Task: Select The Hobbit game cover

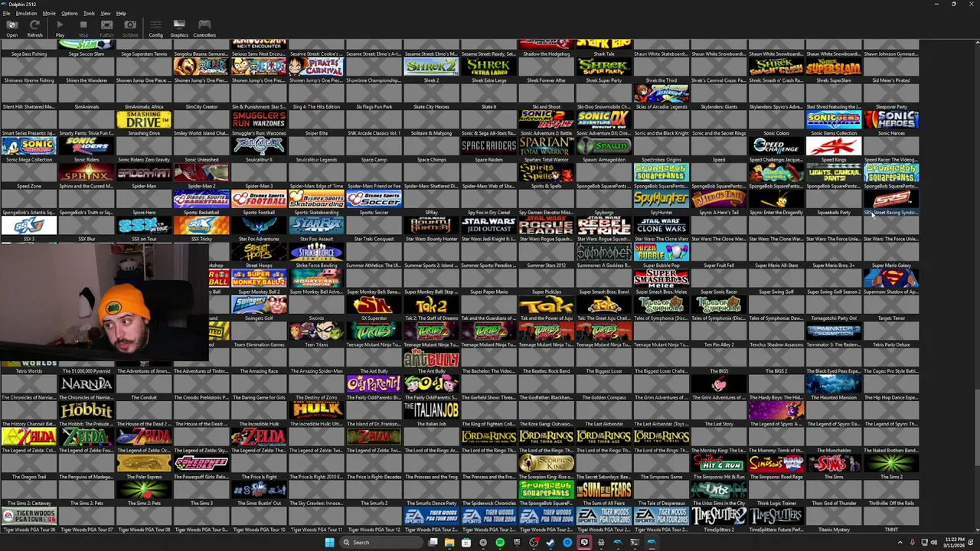Action: (86, 410)
